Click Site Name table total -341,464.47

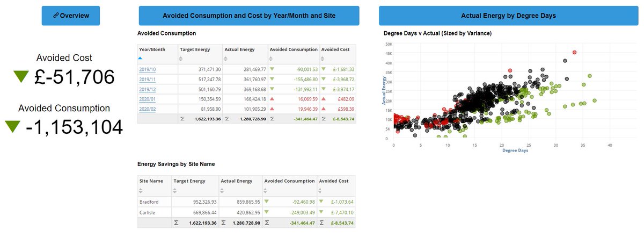point(302,222)
